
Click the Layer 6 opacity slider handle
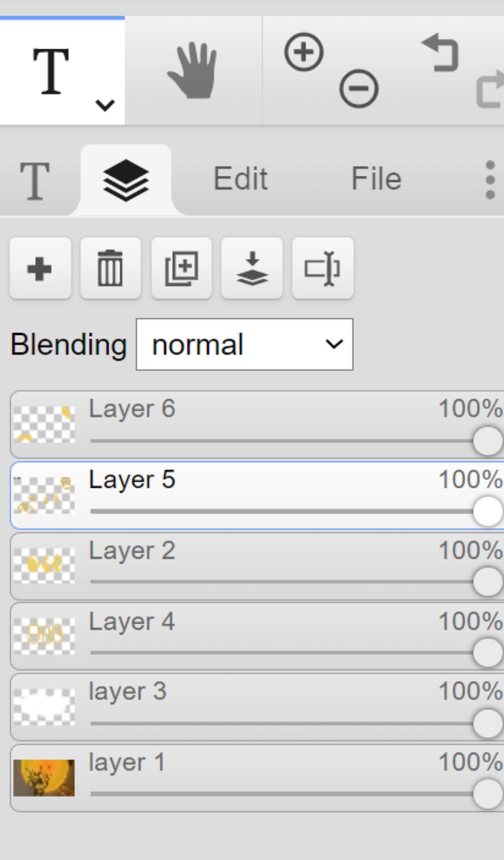tap(487, 441)
